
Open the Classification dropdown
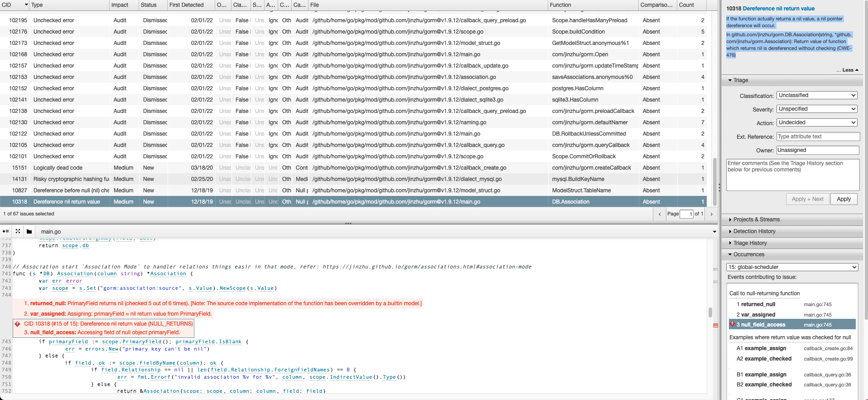point(817,95)
